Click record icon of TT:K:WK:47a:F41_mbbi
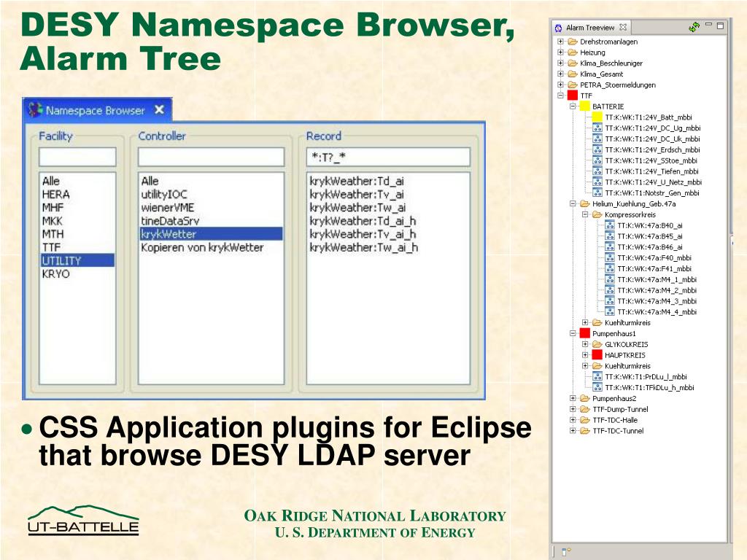Image resolution: width=747 pixels, height=560 pixels. [610, 268]
